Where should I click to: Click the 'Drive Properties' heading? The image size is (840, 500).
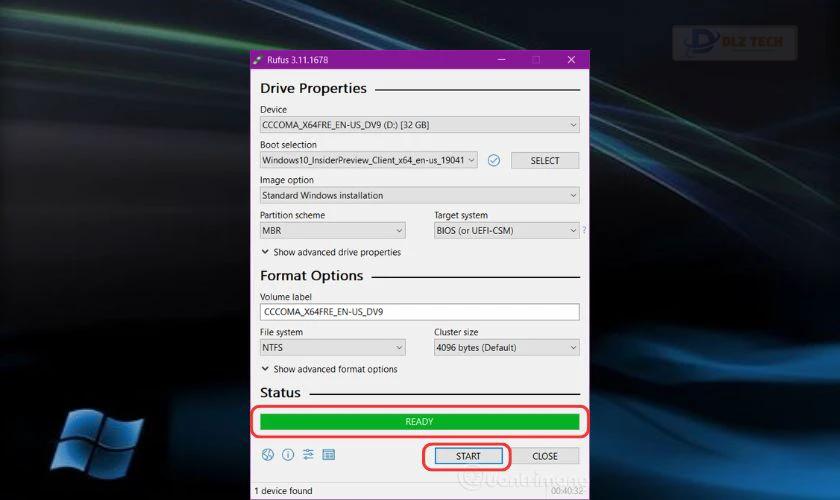click(313, 88)
